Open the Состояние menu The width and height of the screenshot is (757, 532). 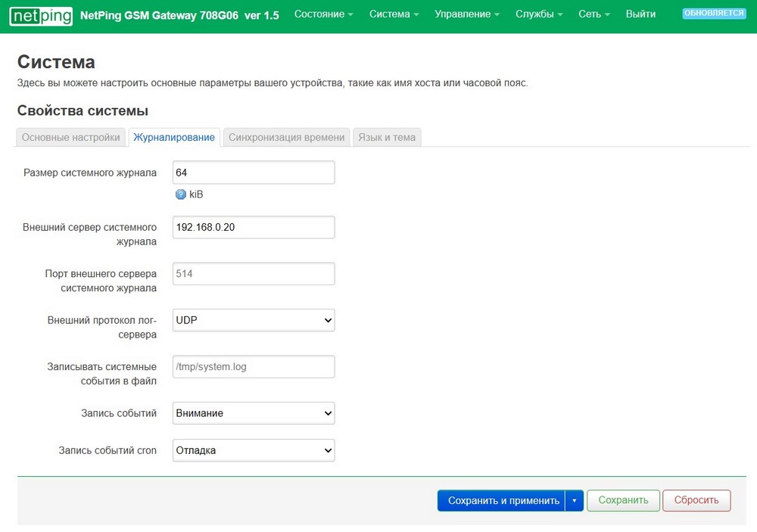pyautogui.click(x=323, y=14)
